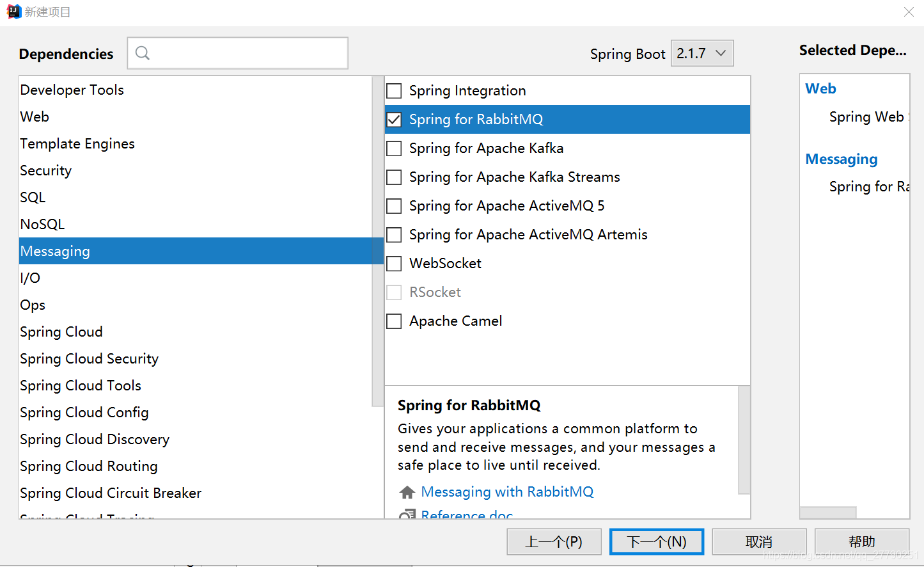The height and width of the screenshot is (567, 924).
Task: Select the NoSQL category
Action: tap(196, 224)
